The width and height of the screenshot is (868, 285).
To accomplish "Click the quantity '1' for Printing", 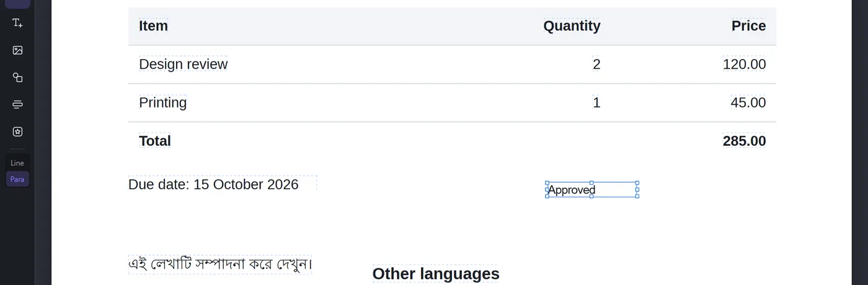I will click(x=596, y=102).
